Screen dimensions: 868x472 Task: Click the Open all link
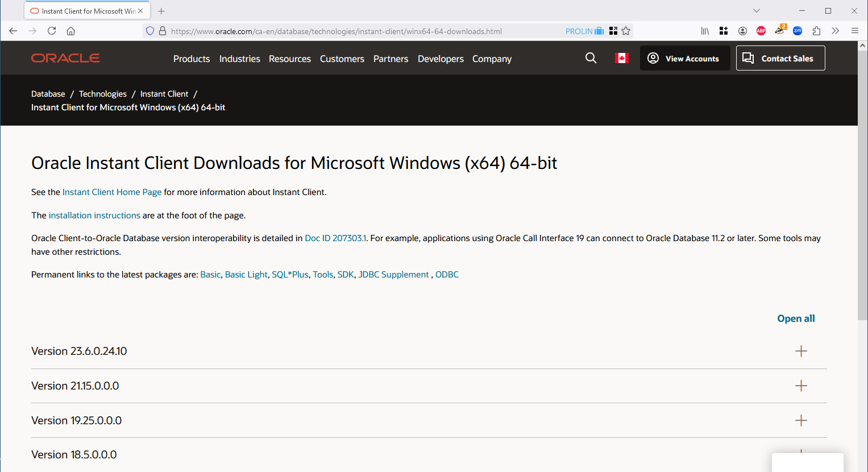point(796,318)
